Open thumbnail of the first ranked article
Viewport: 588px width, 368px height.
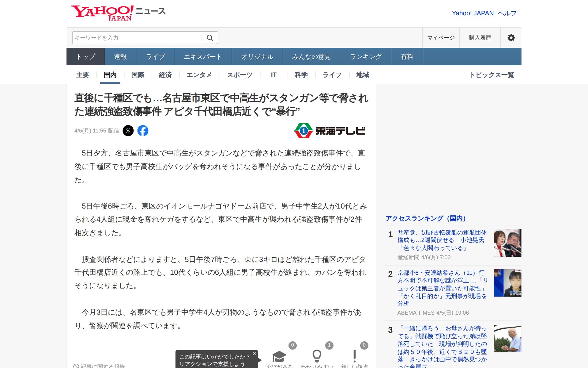pyautogui.click(x=507, y=243)
